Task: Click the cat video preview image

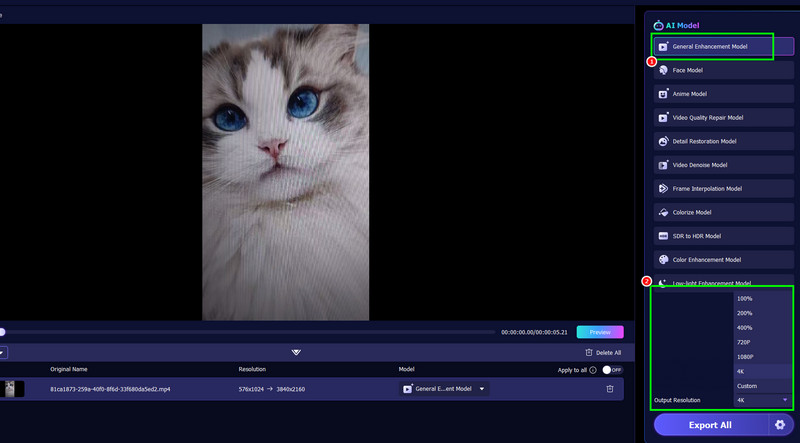Action: tap(286, 173)
